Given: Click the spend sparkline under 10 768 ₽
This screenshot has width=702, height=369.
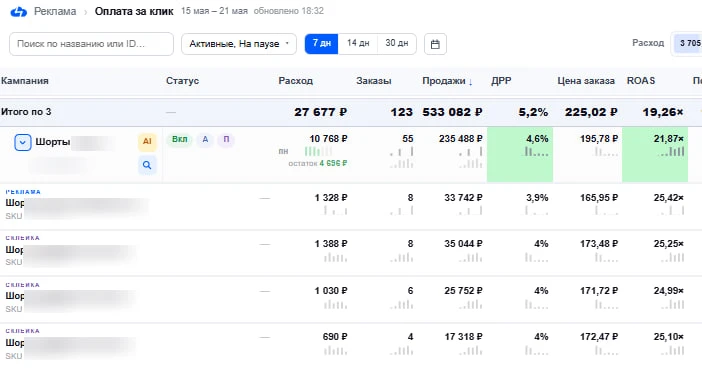Looking at the screenshot, I should [319, 151].
